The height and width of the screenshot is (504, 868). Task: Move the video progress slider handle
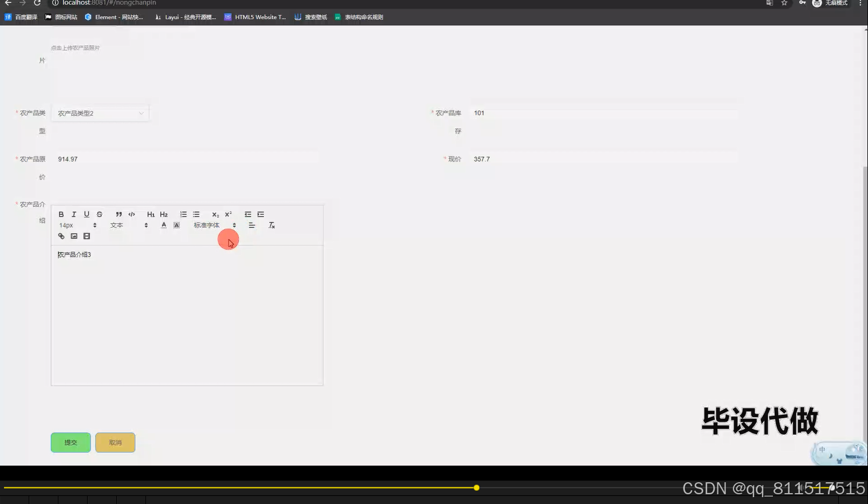[476, 487]
